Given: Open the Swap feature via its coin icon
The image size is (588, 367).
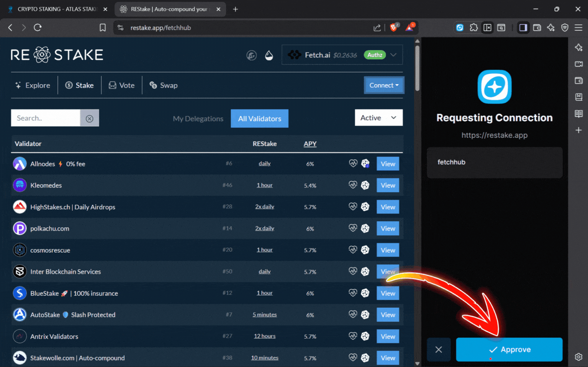Looking at the screenshot, I should click(x=153, y=85).
